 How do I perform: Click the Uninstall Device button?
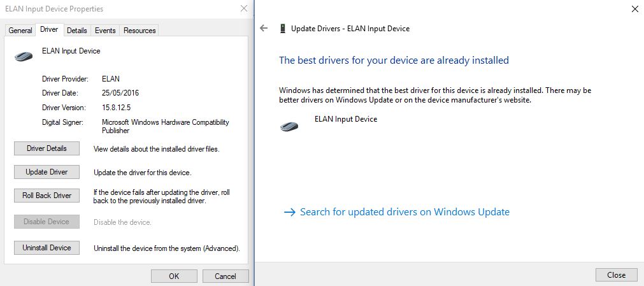coord(47,248)
